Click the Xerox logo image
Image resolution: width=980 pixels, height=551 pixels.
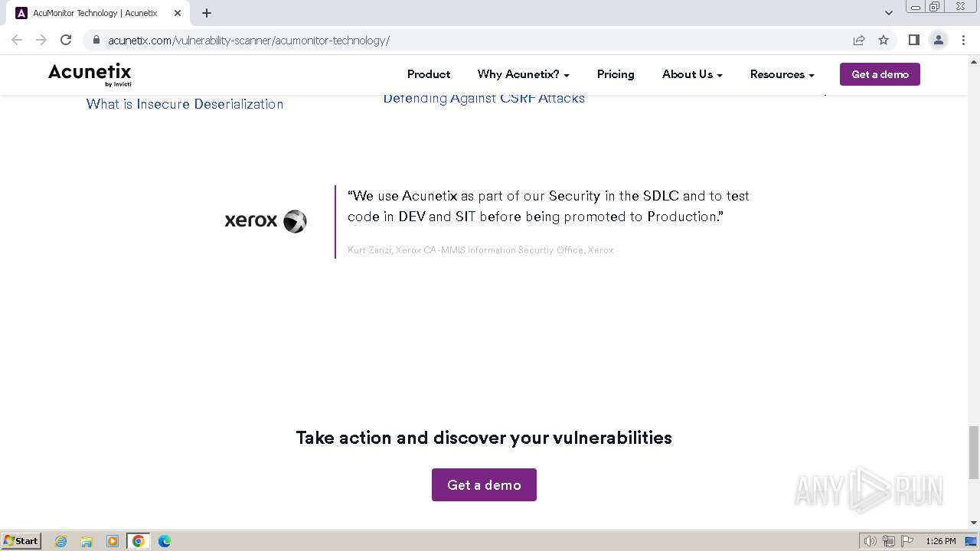point(266,221)
